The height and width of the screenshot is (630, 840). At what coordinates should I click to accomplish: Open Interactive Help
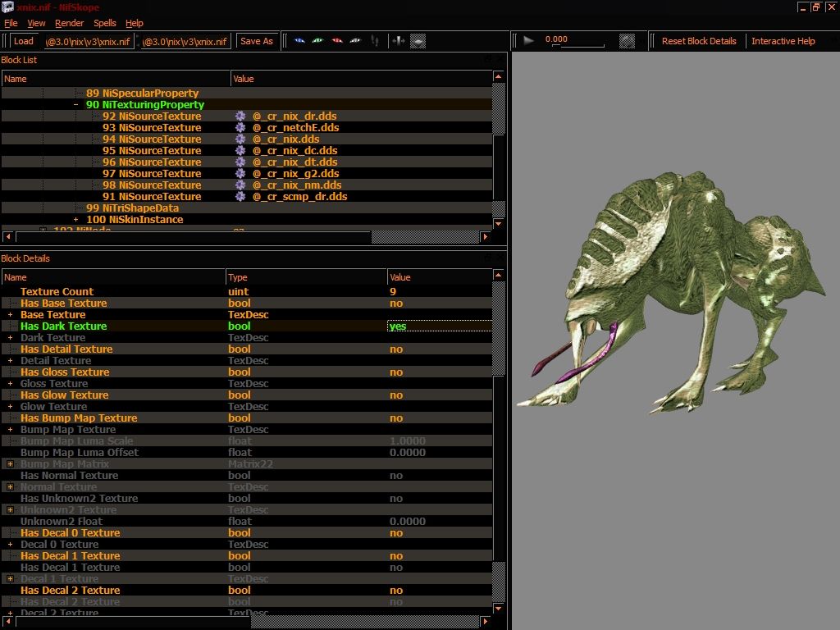click(x=783, y=41)
